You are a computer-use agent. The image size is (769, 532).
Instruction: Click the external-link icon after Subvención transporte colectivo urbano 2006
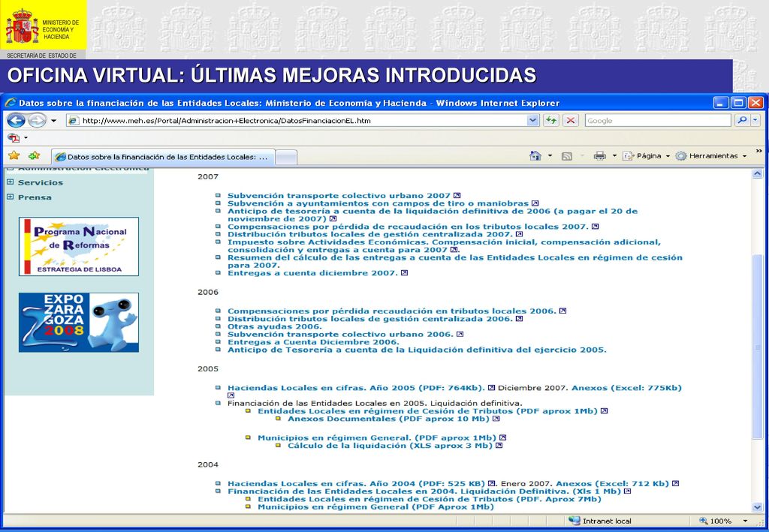pos(460,334)
